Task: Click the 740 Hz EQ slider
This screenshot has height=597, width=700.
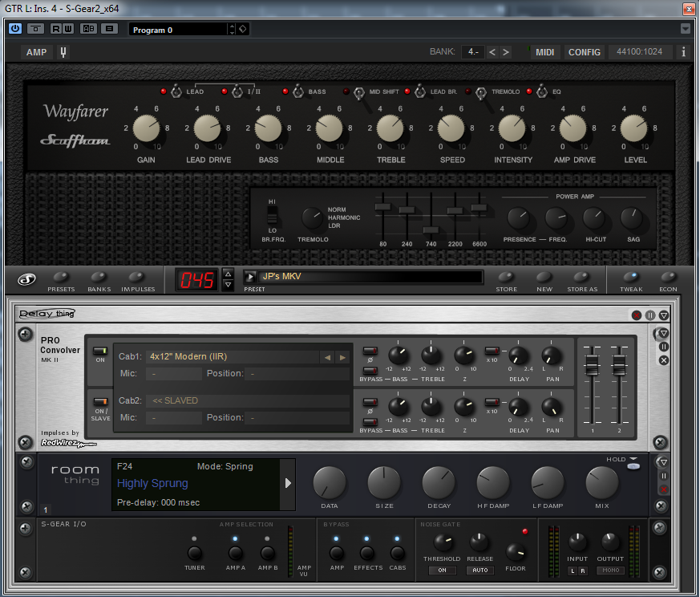Action: point(431,230)
